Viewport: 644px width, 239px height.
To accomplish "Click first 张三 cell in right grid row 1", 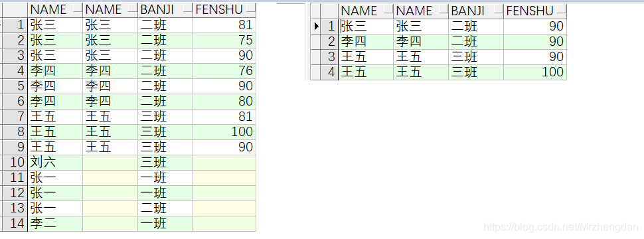I will [366, 27].
